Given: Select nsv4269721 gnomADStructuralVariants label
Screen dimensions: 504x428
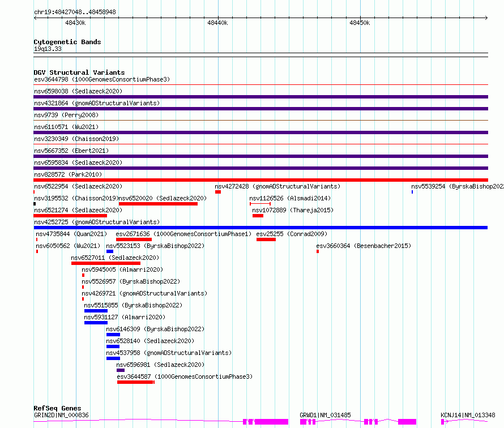Looking at the screenshot, I should (144, 293).
